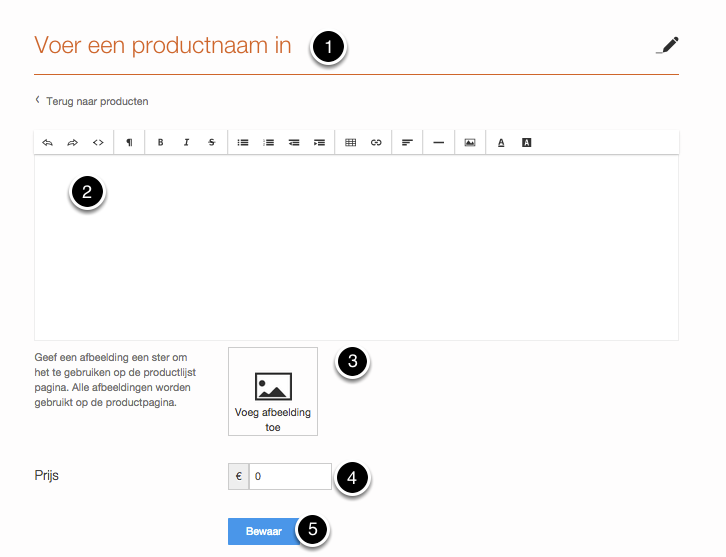Click the undo arrow in editor toolbar
The width and height of the screenshot is (726, 557).
[47, 143]
